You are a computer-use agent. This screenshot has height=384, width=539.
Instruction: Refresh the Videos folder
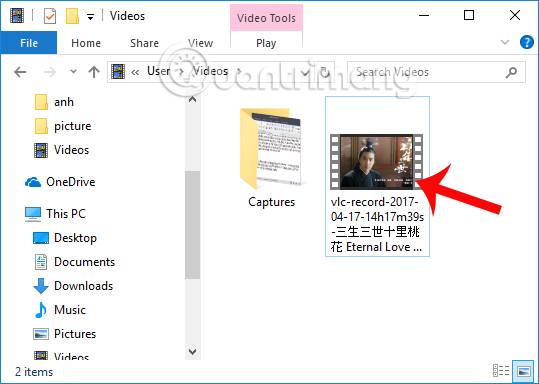coord(325,72)
